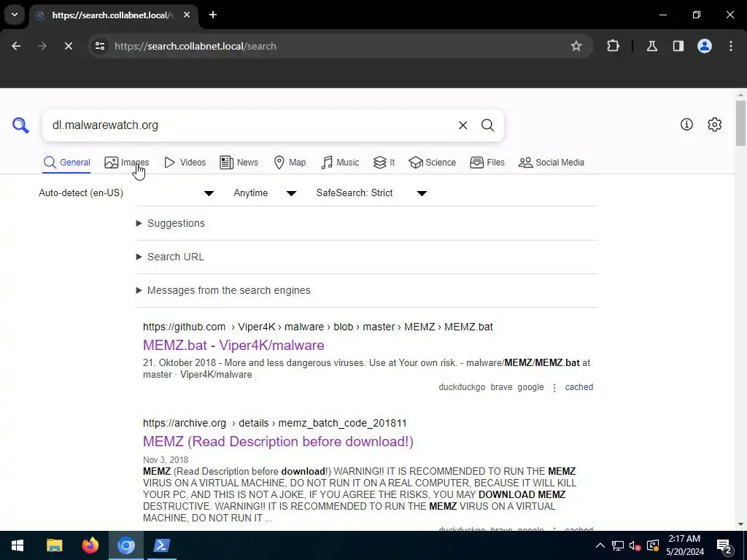Bookmark this page with the star

coord(576,46)
